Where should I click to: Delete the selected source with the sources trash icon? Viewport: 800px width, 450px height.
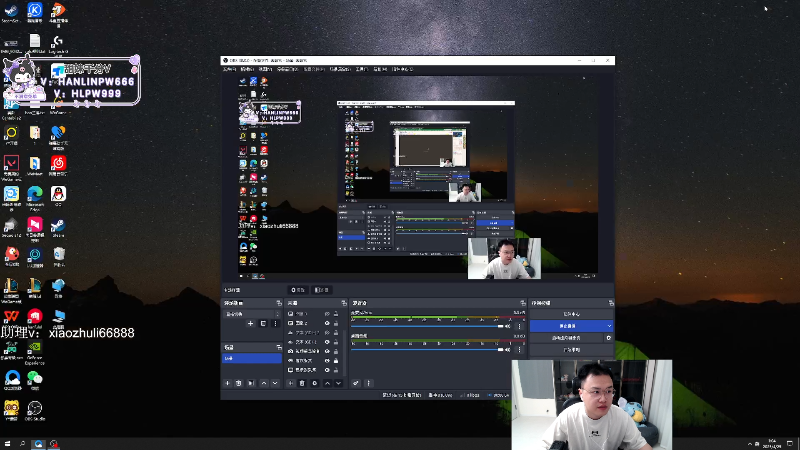click(x=302, y=383)
